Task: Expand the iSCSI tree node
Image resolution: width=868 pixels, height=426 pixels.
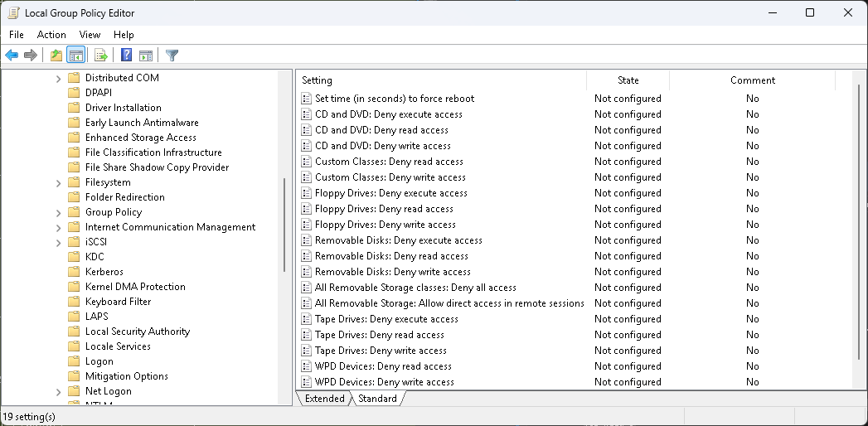Action: pos(59,243)
